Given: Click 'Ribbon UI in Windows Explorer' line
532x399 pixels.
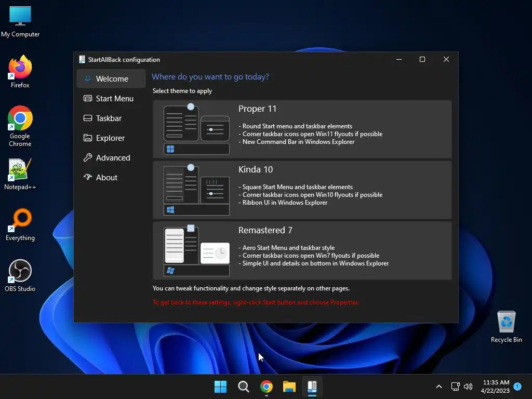Looking at the screenshot, I should 283,203.
